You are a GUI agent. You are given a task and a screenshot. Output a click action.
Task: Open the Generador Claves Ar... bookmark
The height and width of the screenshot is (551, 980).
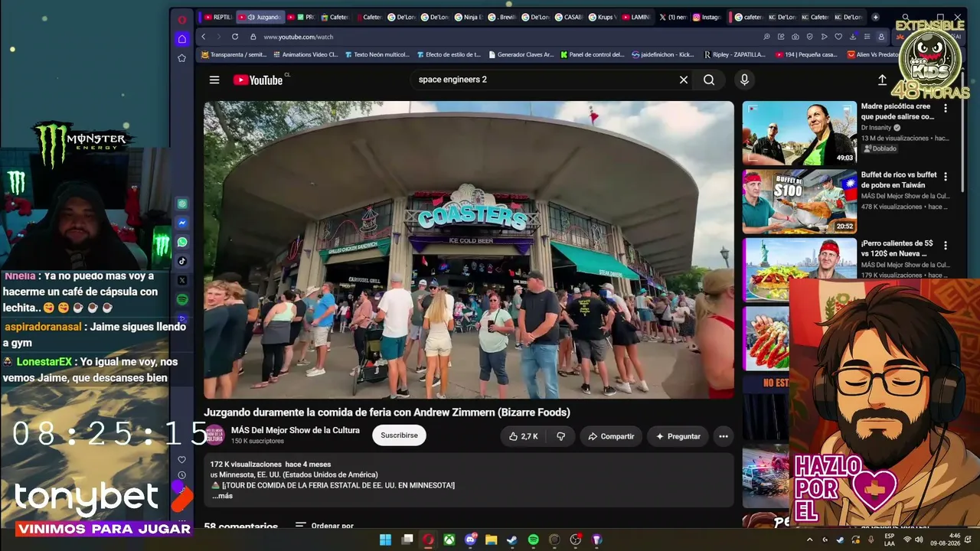click(x=521, y=55)
